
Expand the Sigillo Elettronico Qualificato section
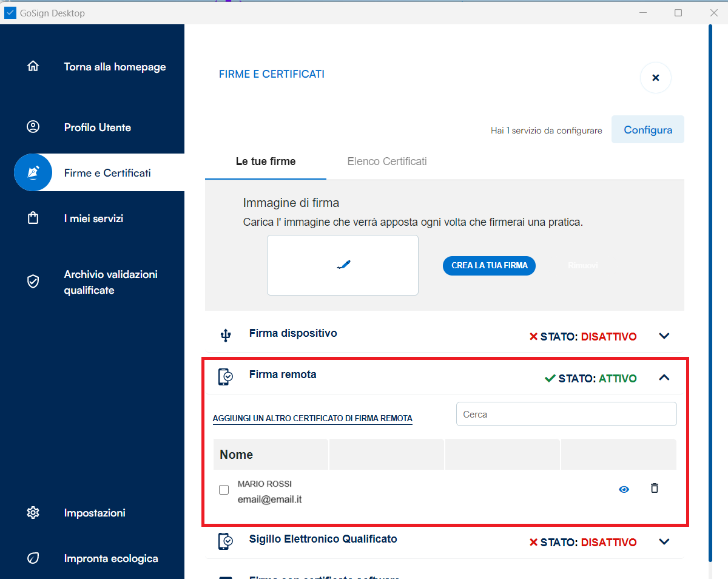pyautogui.click(x=664, y=542)
